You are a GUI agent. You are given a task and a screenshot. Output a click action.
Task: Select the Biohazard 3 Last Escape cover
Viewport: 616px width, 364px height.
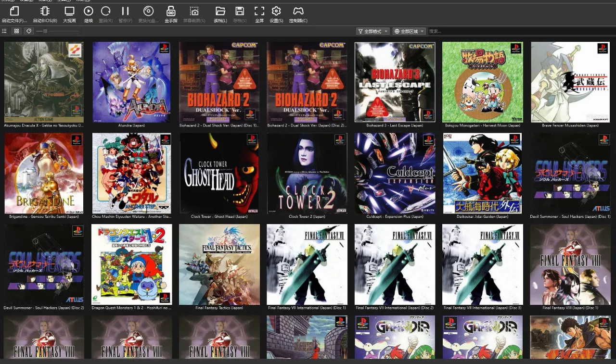pos(395,82)
